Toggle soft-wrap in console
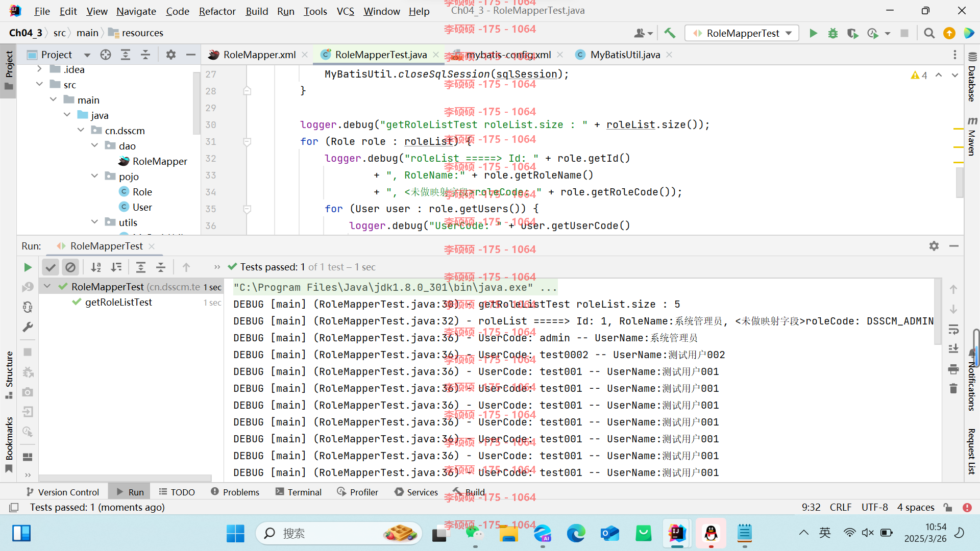980x551 pixels. tap(953, 329)
